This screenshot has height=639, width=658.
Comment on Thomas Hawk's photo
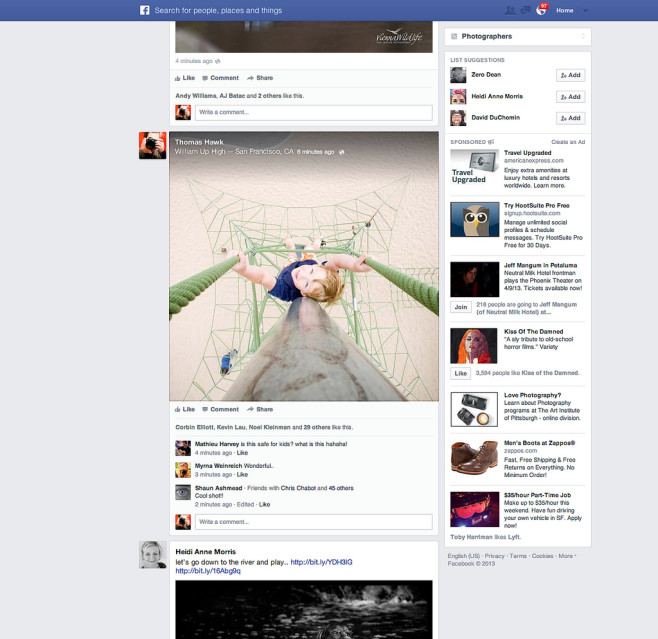tap(220, 409)
